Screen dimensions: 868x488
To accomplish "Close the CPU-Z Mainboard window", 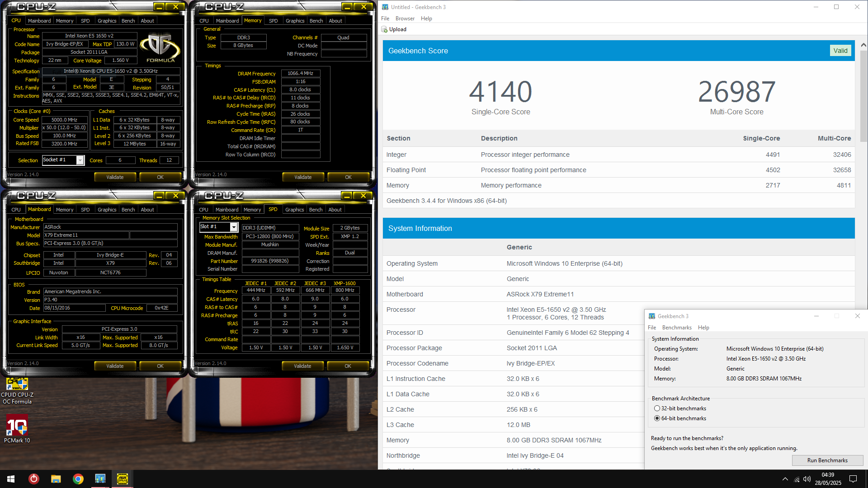I will click(x=175, y=196).
